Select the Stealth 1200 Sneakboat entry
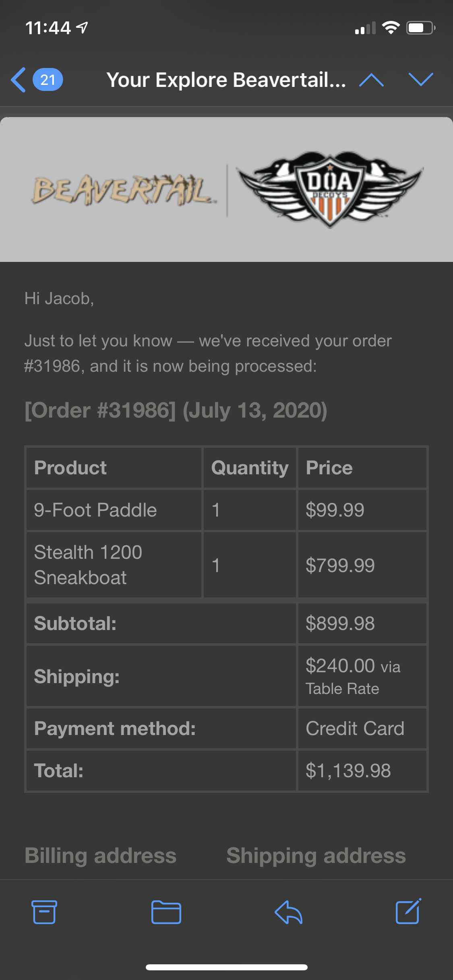453x980 pixels. click(88, 565)
